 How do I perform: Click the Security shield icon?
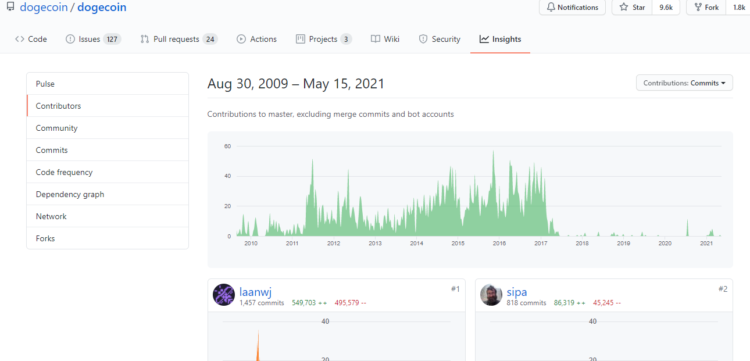coord(423,39)
